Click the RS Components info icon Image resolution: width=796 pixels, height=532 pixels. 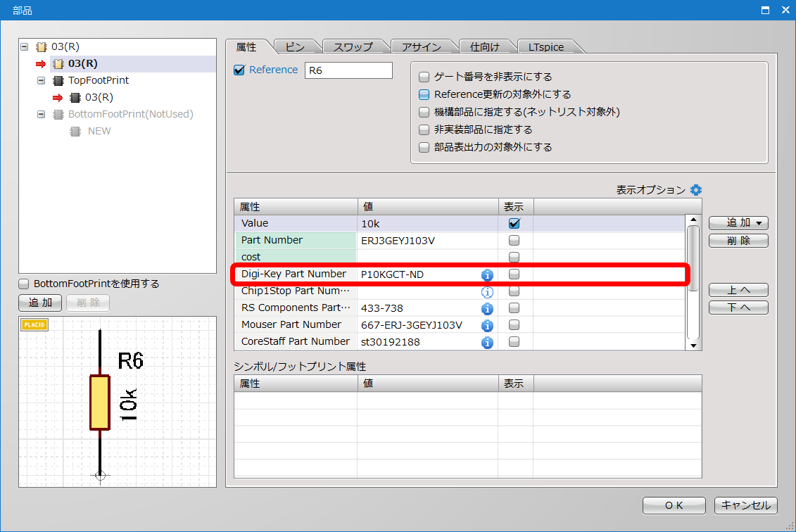click(487, 308)
